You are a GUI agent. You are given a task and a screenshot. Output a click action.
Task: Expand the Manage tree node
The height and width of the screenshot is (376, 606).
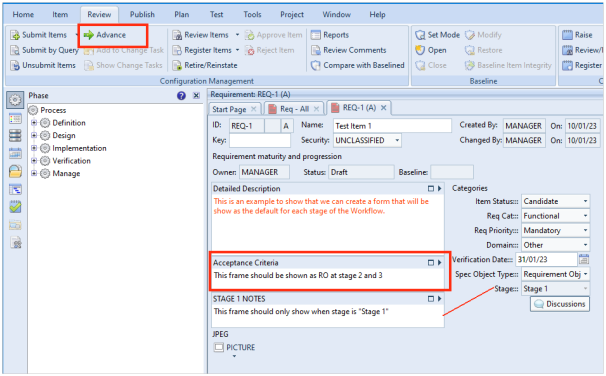34,174
